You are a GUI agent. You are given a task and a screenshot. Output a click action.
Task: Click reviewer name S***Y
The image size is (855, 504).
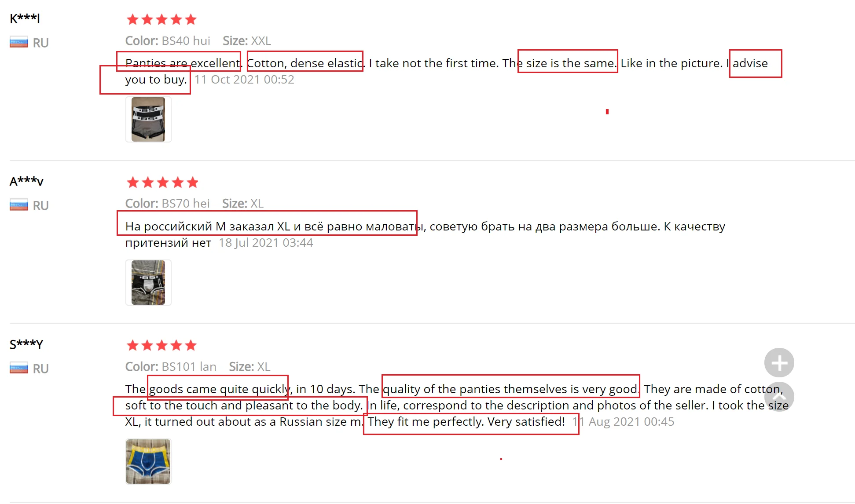coord(26,344)
